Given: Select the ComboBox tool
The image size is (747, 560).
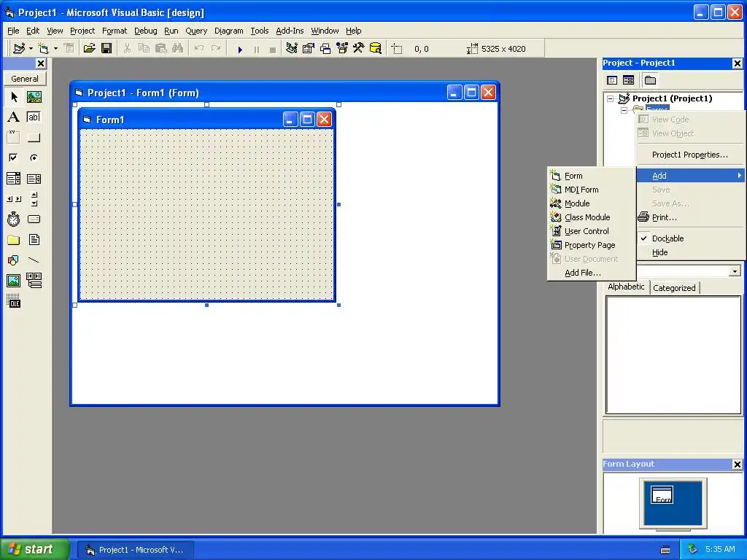Looking at the screenshot, I should (x=14, y=179).
